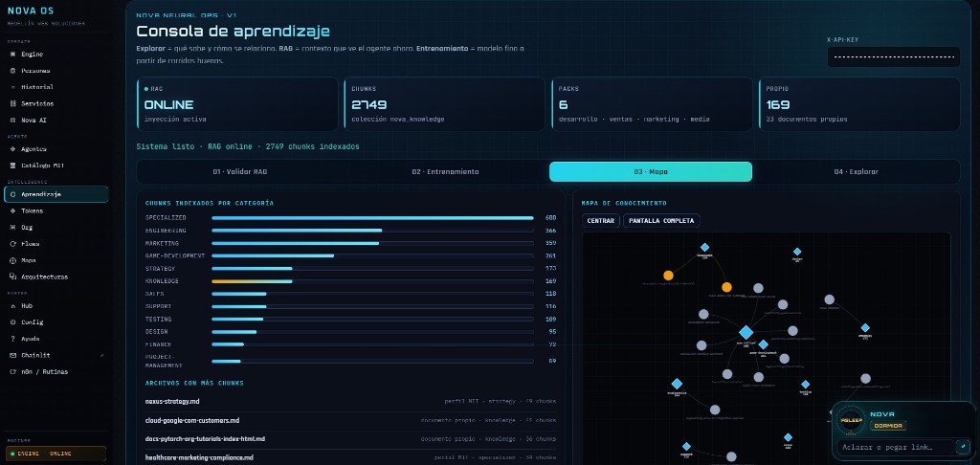Send message with Nova chat arrow button
This screenshot has height=465, width=980.
point(963,447)
